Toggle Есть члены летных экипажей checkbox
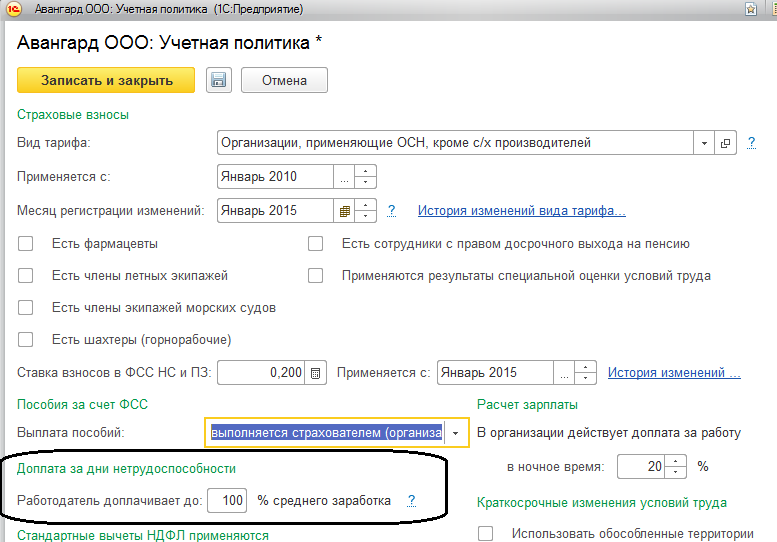 26,276
